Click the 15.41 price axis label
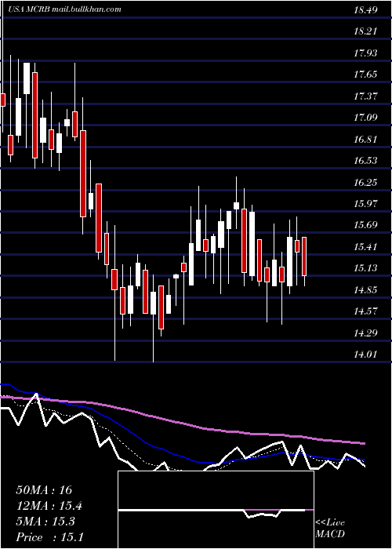Screen dimensions: 392x549 [x=365, y=247]
